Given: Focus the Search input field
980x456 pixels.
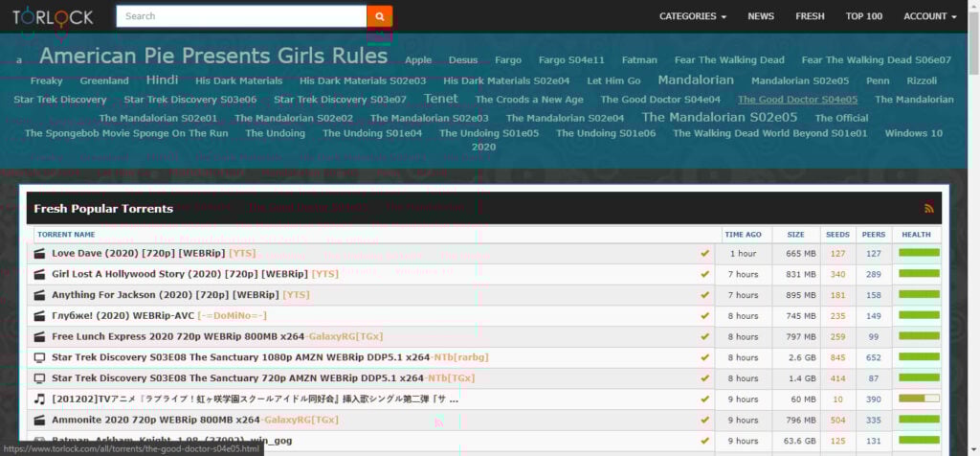Looking at the screenshot, I should tap(241, 16).
